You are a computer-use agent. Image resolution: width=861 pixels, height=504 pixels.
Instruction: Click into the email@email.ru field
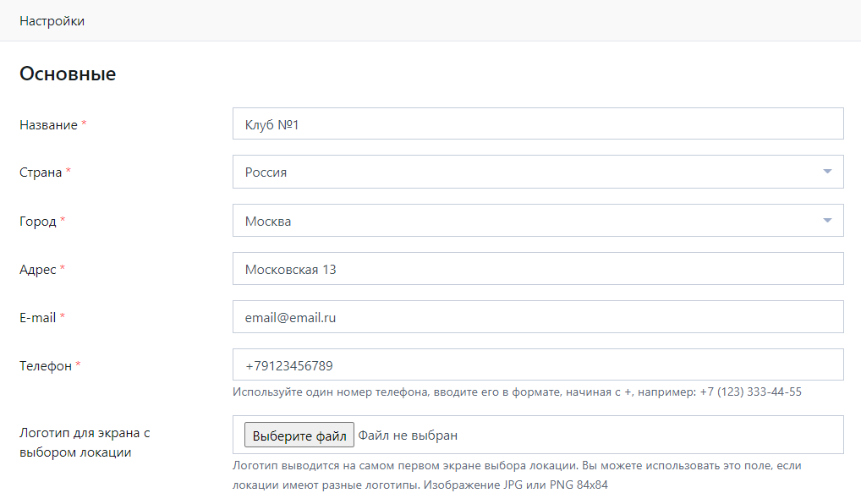pos(538,317)
